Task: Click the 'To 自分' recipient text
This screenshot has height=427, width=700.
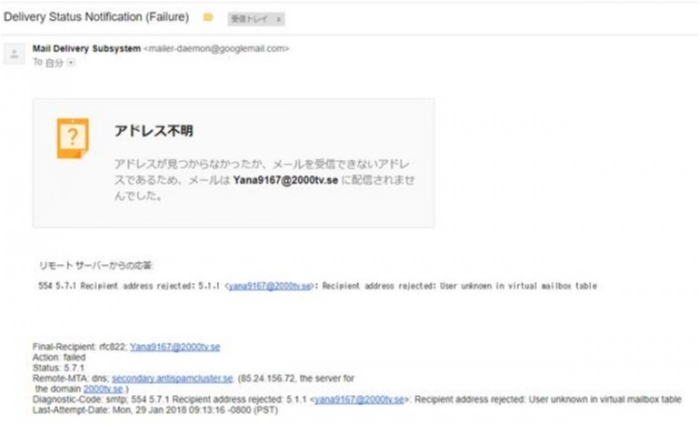Action: (x=47, y=62)
